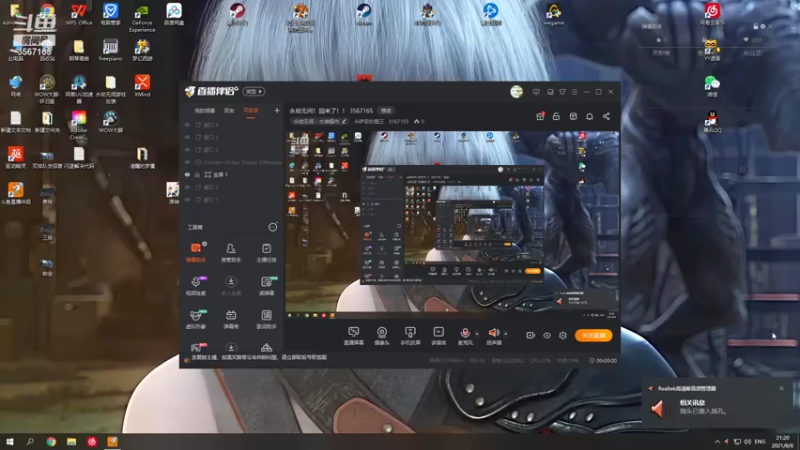Toggle visibility of 窗口4 source
800x450 pixels.
click(187, 124)
